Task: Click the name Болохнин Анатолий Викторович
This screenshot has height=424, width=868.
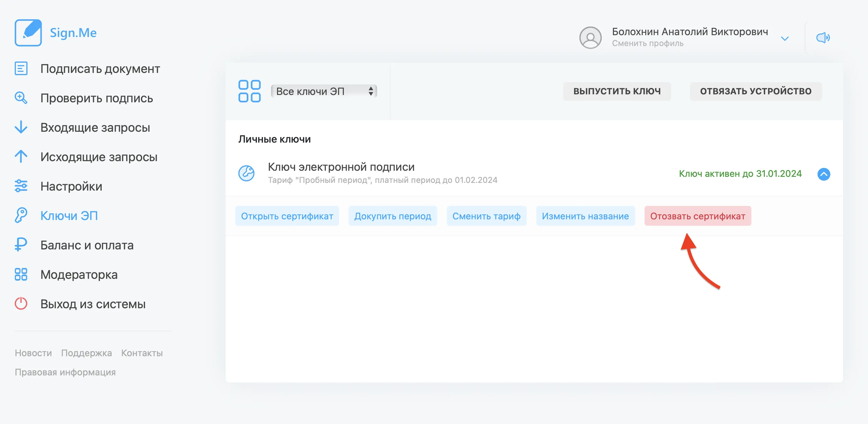Action: tap(690, 31)
